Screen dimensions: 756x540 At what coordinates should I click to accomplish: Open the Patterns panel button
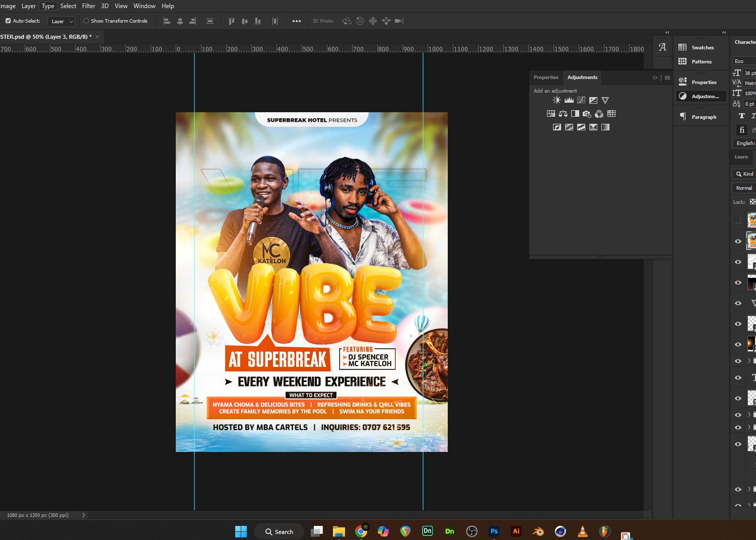[x=700, y=61]
